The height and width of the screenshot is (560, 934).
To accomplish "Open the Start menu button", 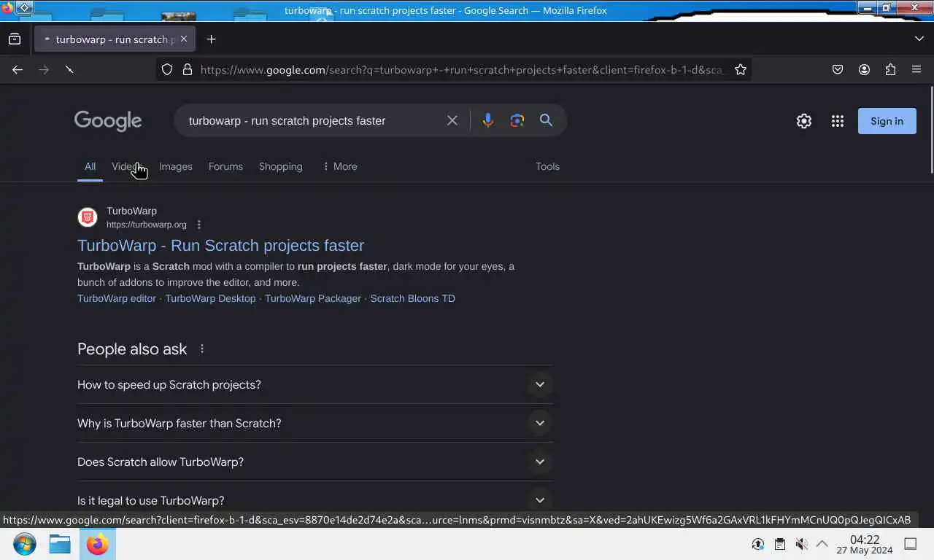I will pyautogui.click(x=24, y=544).
